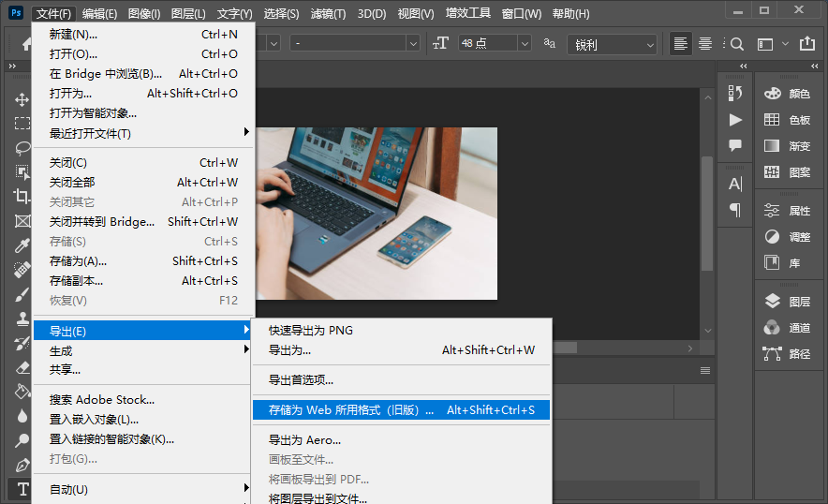Open the 图层 (Layers) panel

788,302
